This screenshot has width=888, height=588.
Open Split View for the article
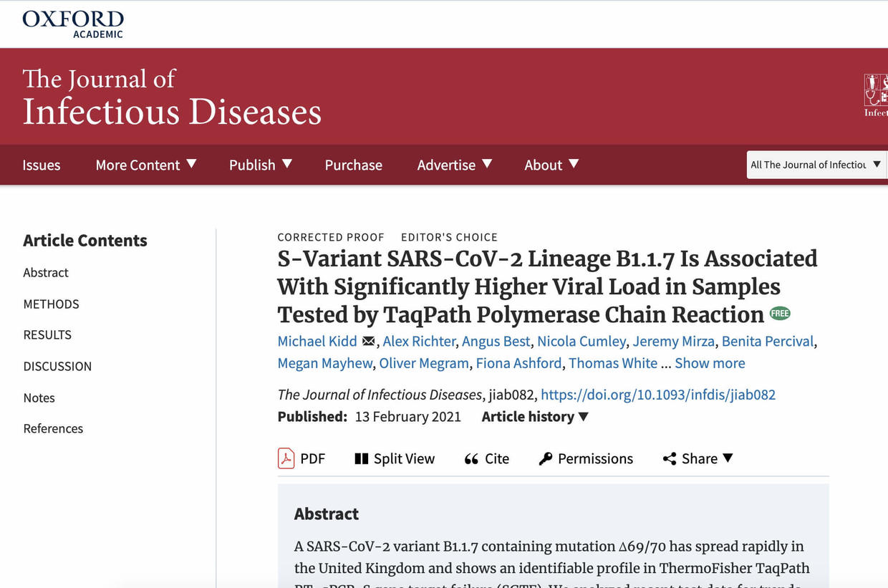pyautogui.click(x=395, y=458)
